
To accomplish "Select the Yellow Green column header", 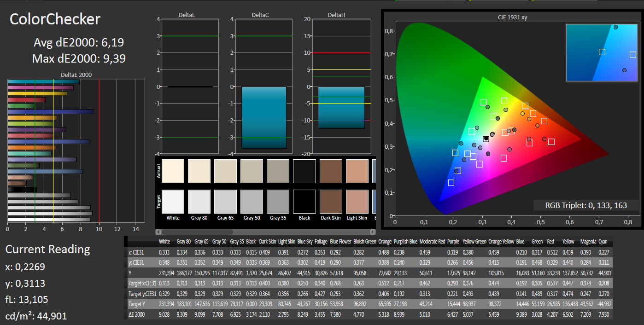I will pyautogui.click(x=474, y=241).
